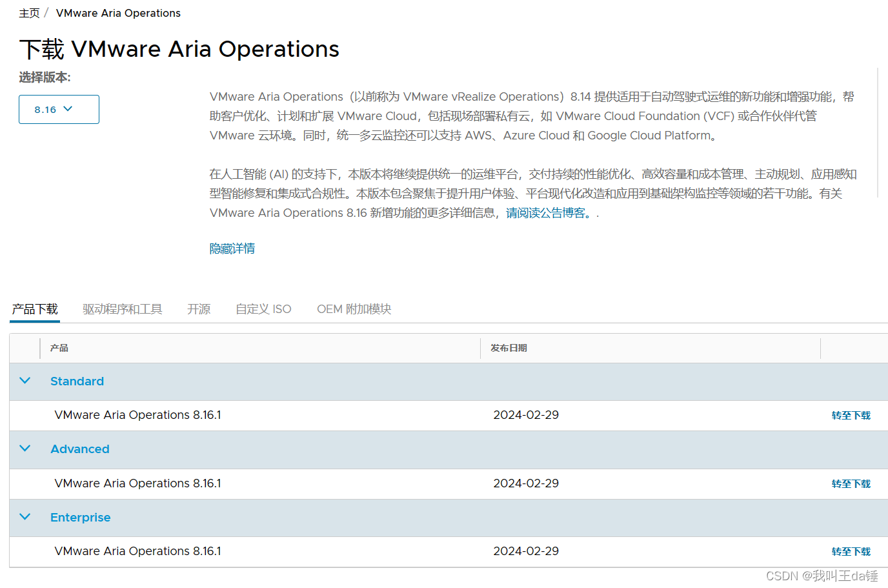
Task: Click the description scrollbar on the right
Action: 878,133
